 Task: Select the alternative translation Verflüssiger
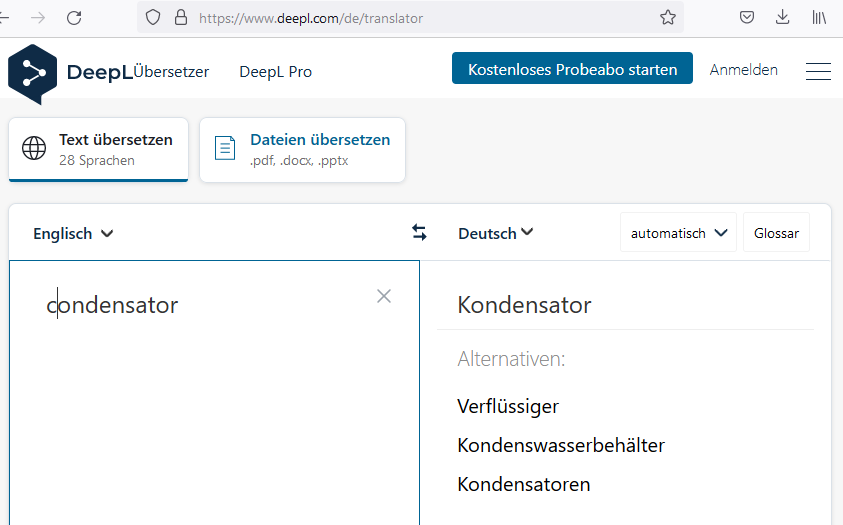tap(508, 407)
